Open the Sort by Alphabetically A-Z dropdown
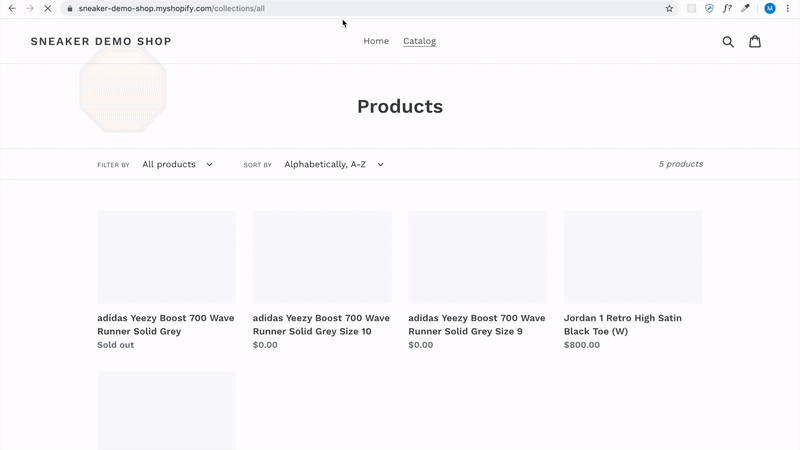 [x=334, y=164]
